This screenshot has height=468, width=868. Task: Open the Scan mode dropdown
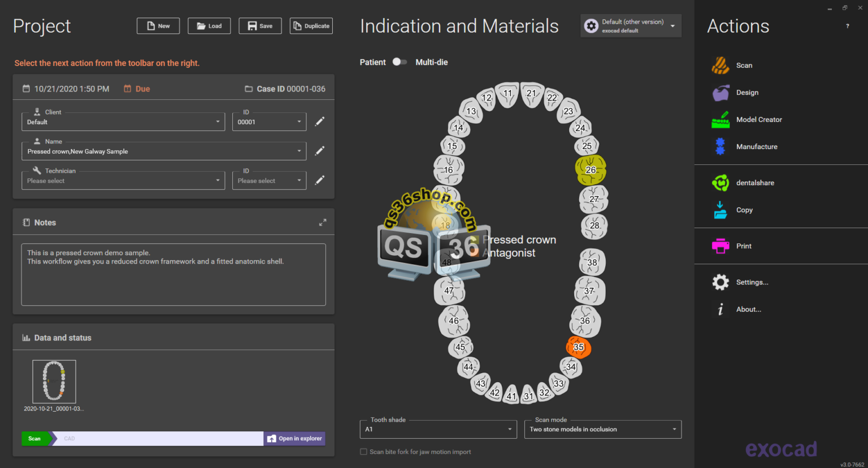tap(673, 429)
